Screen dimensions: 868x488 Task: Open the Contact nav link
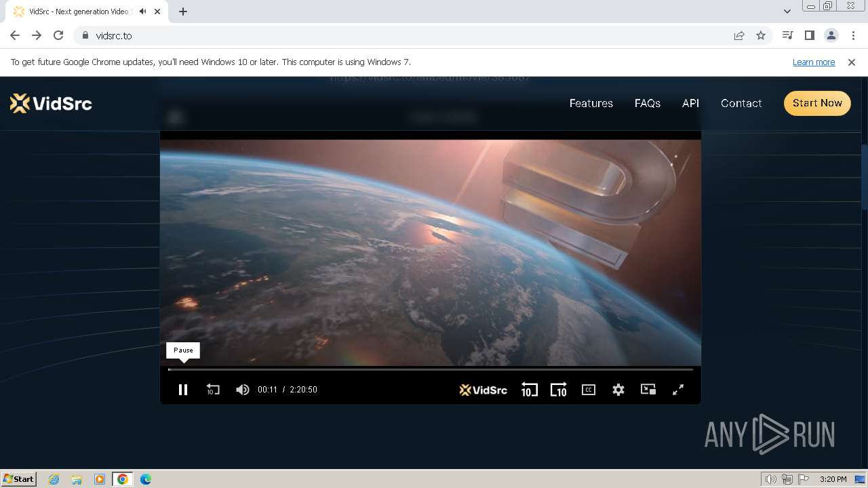click(741, 103)
